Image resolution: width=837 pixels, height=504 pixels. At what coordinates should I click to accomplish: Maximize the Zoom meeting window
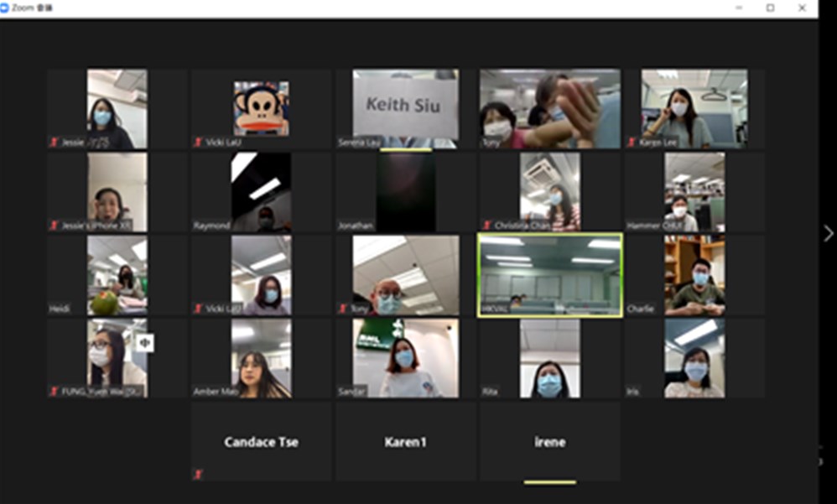[x=770, y=8]
